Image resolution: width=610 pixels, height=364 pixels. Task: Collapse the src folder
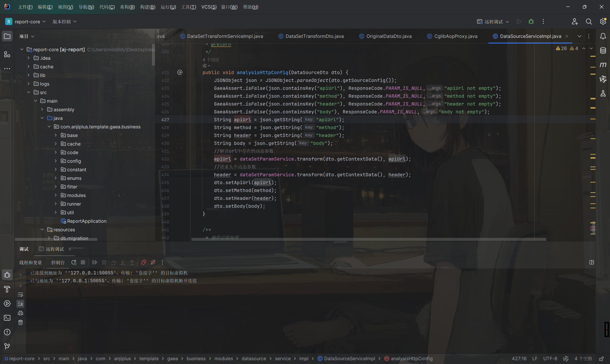tap(29, 92)
